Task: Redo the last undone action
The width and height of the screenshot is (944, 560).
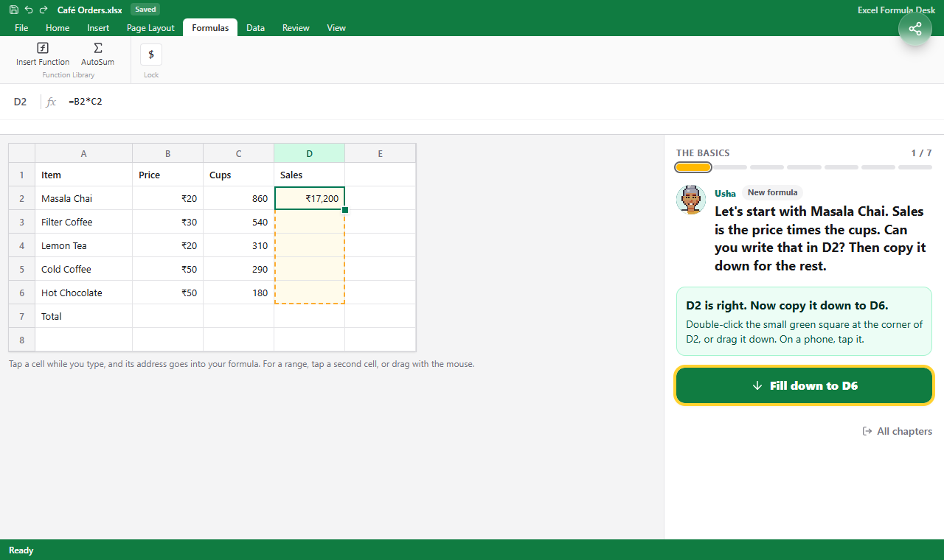Action: 44,10
